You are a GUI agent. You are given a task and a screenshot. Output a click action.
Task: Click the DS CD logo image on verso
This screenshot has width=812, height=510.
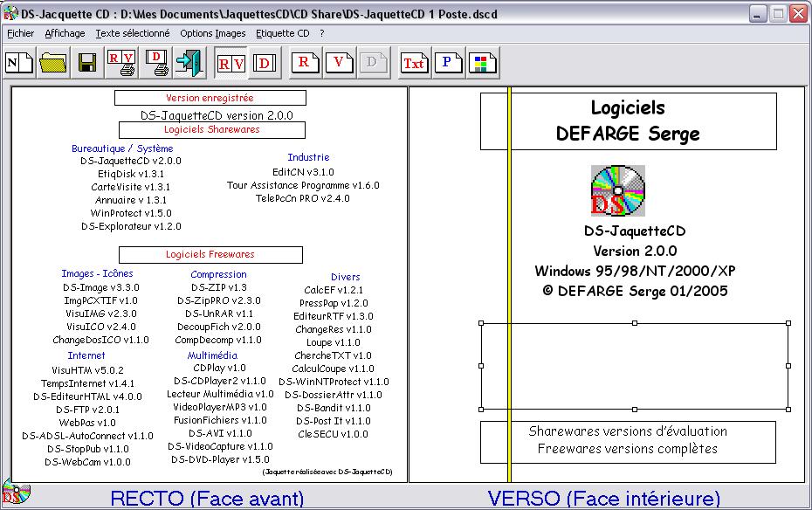618,190
